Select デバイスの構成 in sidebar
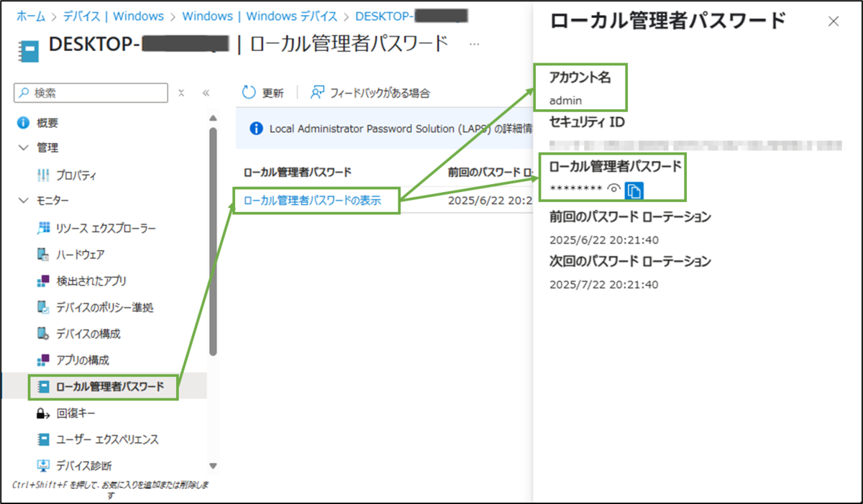863x504 pixels. pos(88,334)
